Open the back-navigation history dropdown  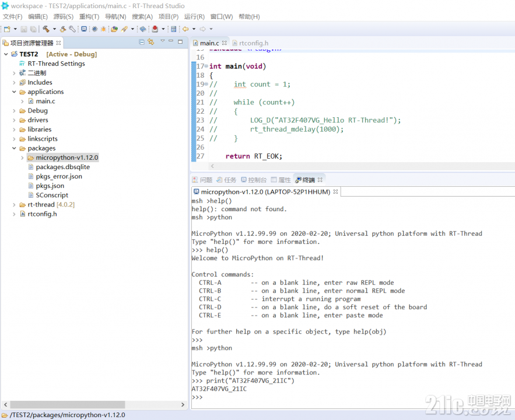point(194,29)
